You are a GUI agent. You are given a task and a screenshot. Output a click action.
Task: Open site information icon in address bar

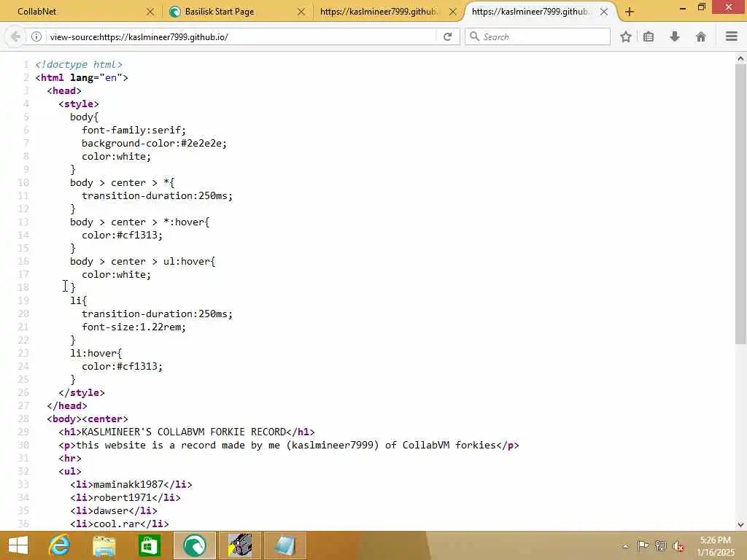[x=36, y=36]
